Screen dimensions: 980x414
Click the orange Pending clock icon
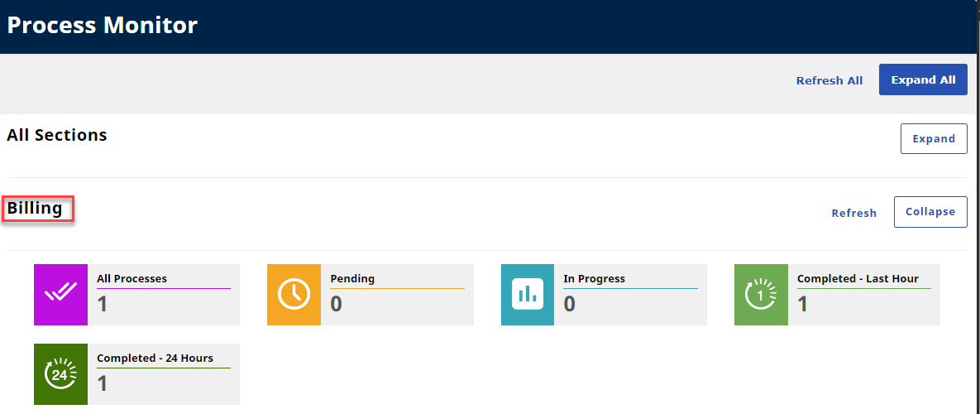tap(294, 295)
